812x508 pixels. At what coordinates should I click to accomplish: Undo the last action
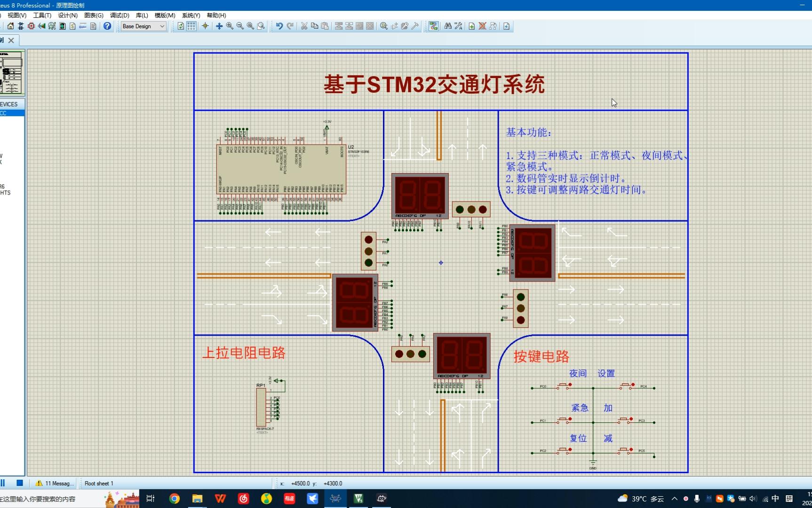[279, 26]
